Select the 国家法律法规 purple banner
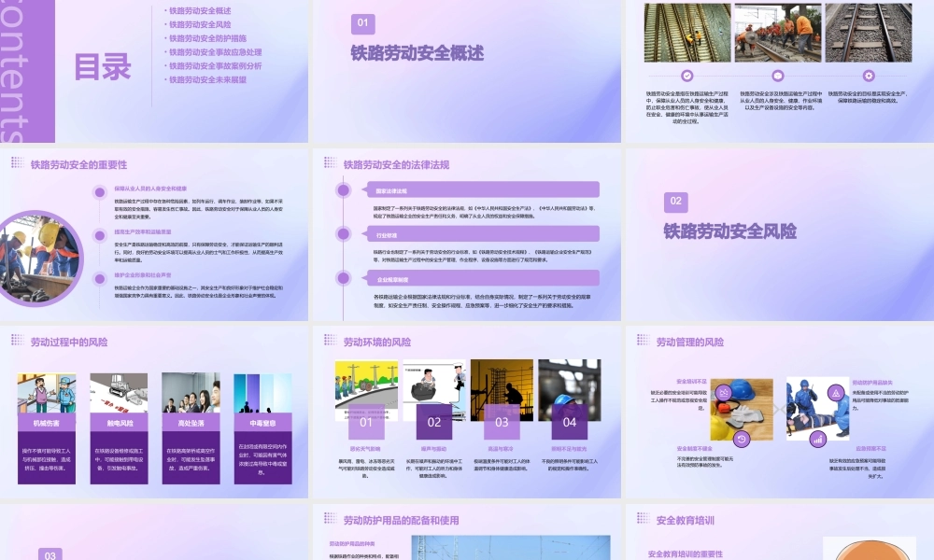934x560 pixels. click(x=483, y=189)
